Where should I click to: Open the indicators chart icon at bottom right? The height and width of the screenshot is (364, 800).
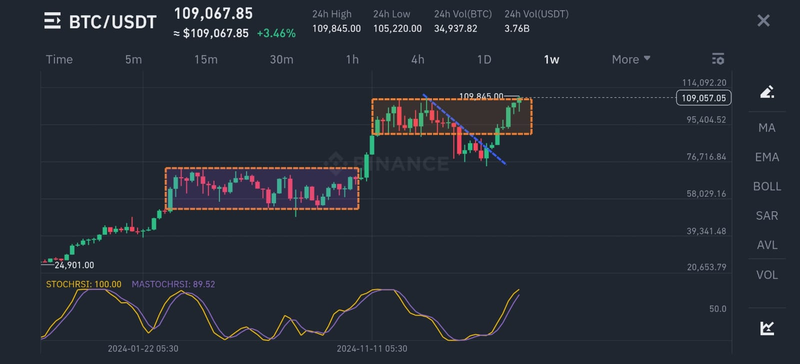click(x=767, y=328)
